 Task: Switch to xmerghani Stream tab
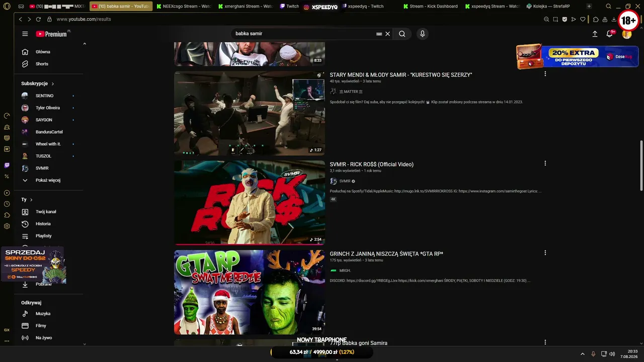(x=246, y=7)
